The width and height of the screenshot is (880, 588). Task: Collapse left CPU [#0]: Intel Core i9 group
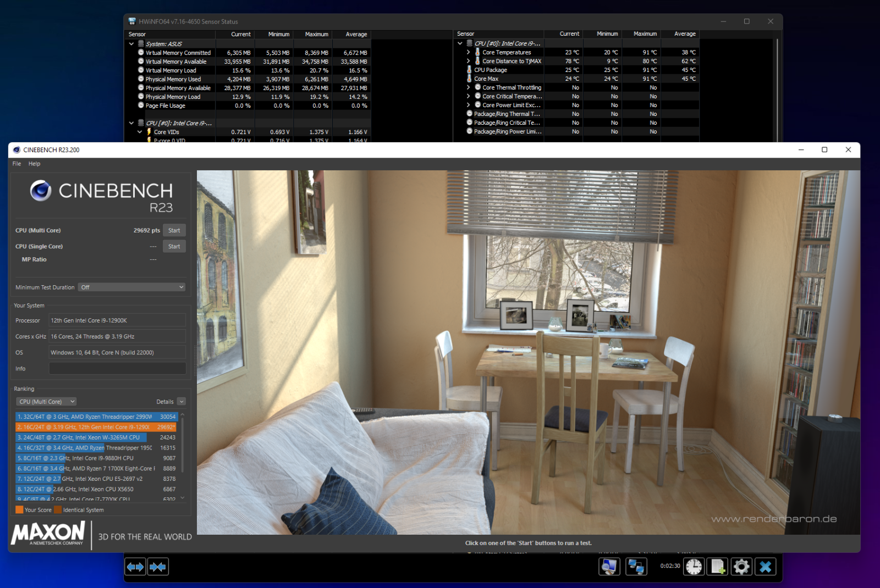131,123
